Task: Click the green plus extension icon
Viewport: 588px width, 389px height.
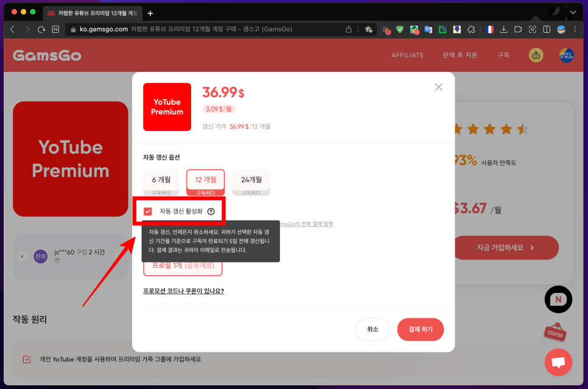Action: (x=443, y=29)
